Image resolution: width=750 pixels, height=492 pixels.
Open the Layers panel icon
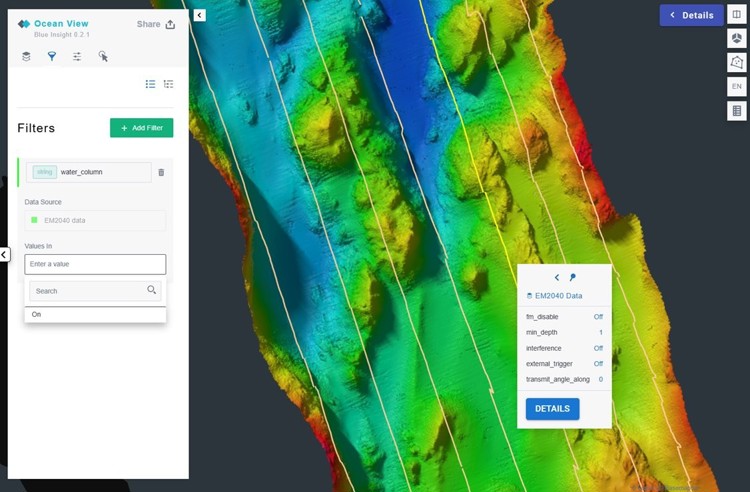(x=26, y=57)
